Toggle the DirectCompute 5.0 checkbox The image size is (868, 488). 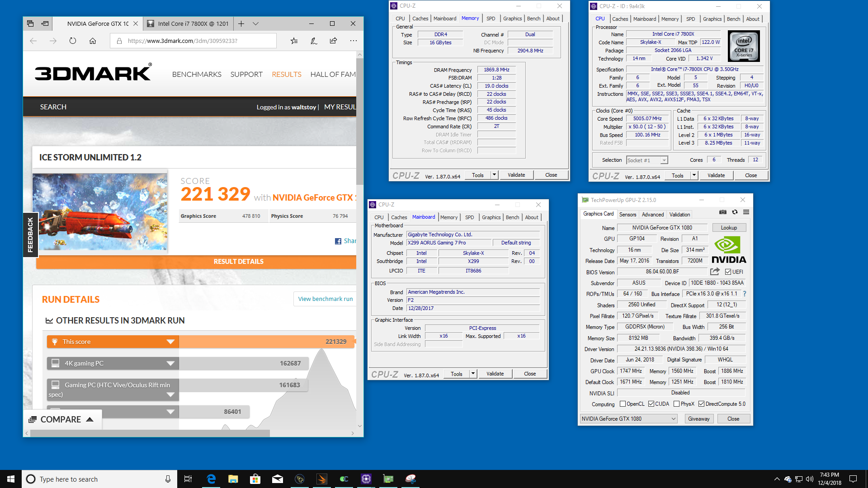702,404
